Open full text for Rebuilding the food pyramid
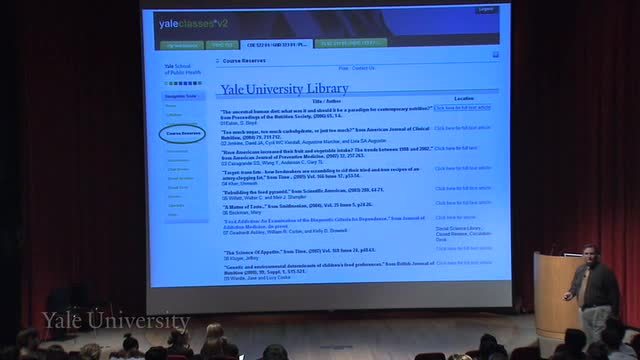Image resolution: width=640 pixels, height=360 pixels. tap(463, 188)
